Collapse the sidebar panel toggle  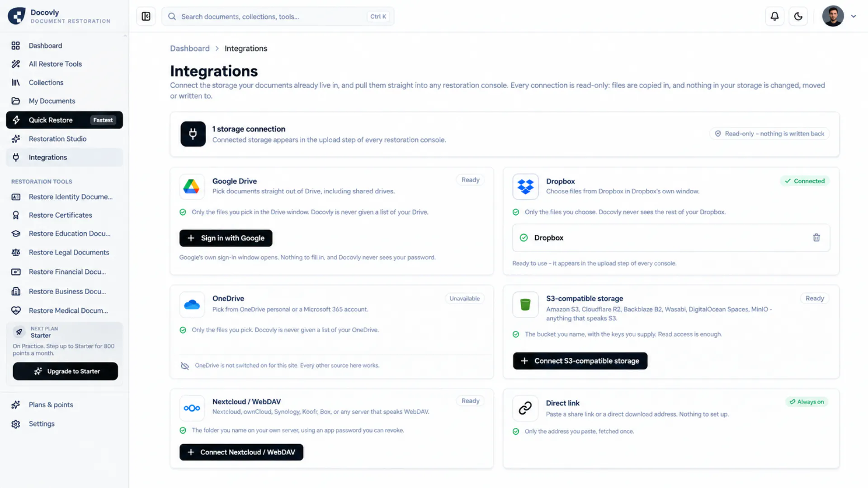coord(146,17)
